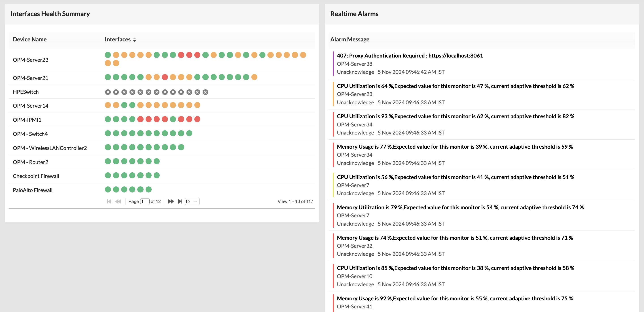
Task: Select the Checkpoint Firewall device name
Action: click(36, 176)
